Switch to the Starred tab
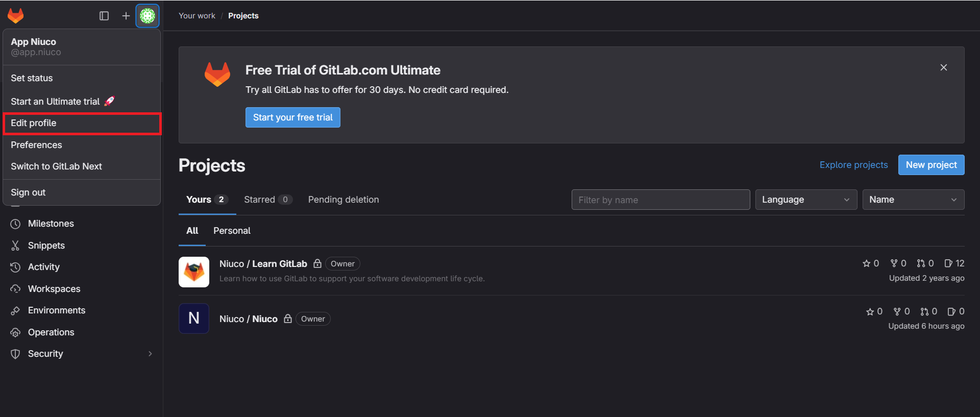The height and width of the screenshot is (417, 980). point(268,200)
